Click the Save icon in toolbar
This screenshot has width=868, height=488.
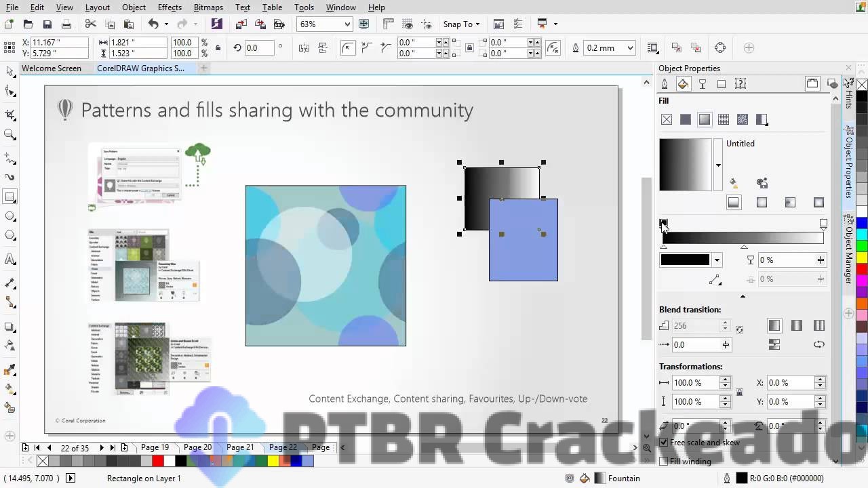click(x=47, y=24)
